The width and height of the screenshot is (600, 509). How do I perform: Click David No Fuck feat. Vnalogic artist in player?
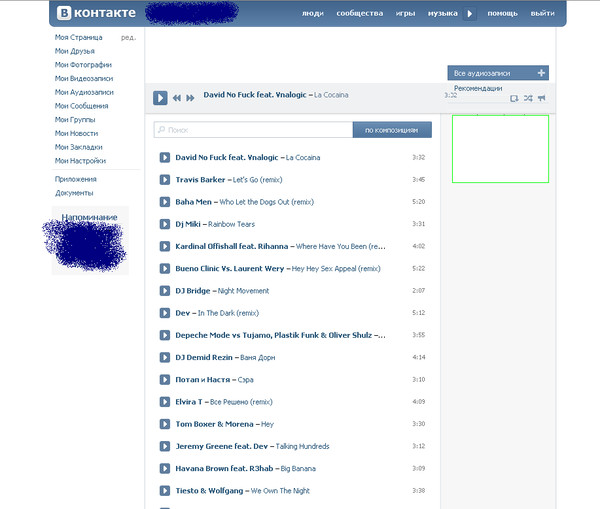255,95
